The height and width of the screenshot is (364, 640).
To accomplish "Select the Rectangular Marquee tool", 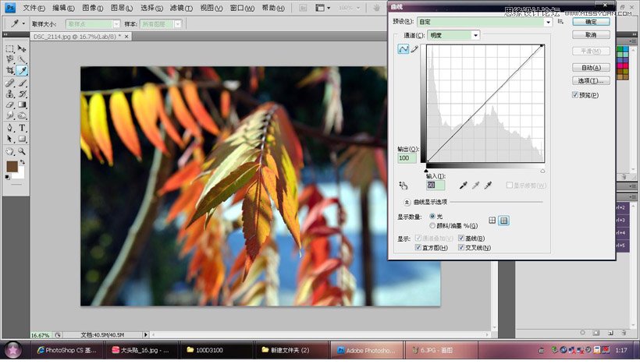I will (x=10, y=49).
